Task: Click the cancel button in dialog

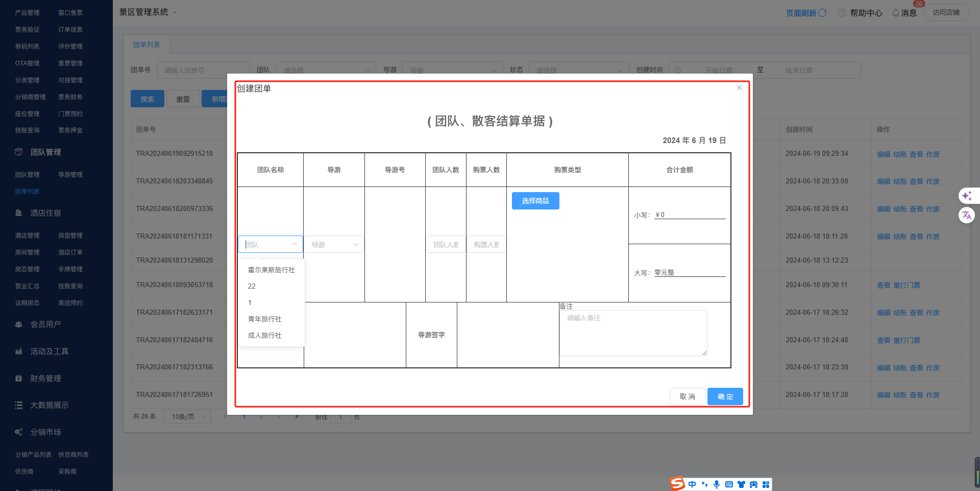Action: click(687, 396)
